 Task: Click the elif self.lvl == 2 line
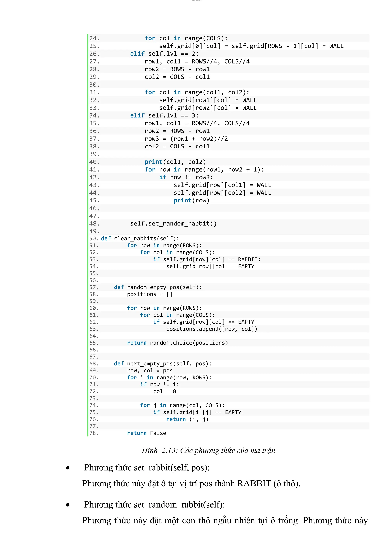click(x=164, y=54)
